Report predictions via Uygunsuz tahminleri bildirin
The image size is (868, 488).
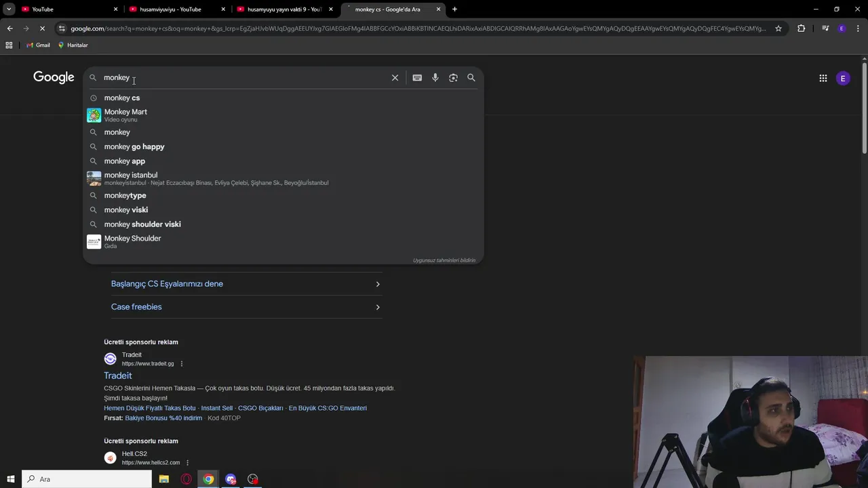pyautogui.click(x=444, y=260)
